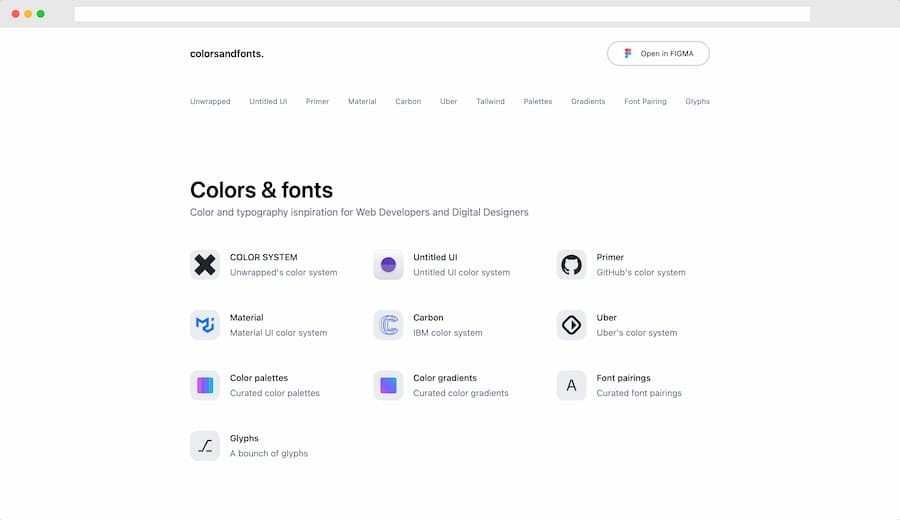900x520 pixels.
Task: Click the Color gradients square icon
Action: coord(388,385)
